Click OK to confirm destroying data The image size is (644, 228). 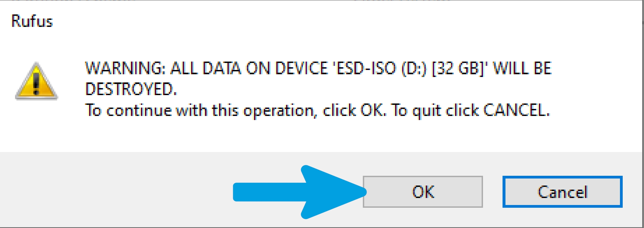coord(423,192)
